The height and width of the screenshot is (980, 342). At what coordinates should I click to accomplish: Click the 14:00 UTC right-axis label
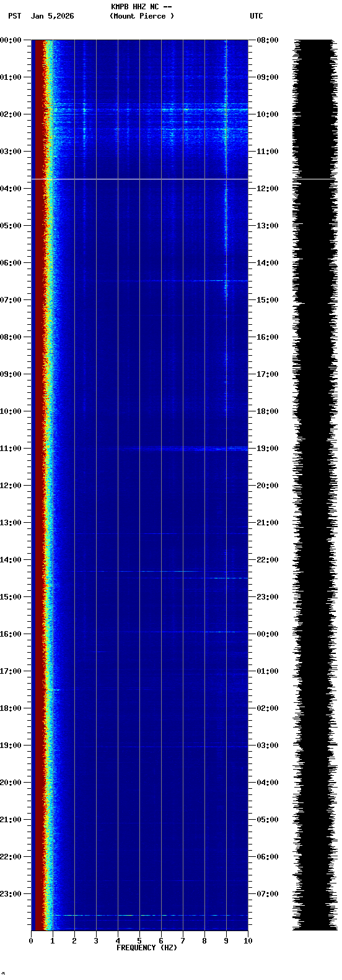(x=268, y=263)
